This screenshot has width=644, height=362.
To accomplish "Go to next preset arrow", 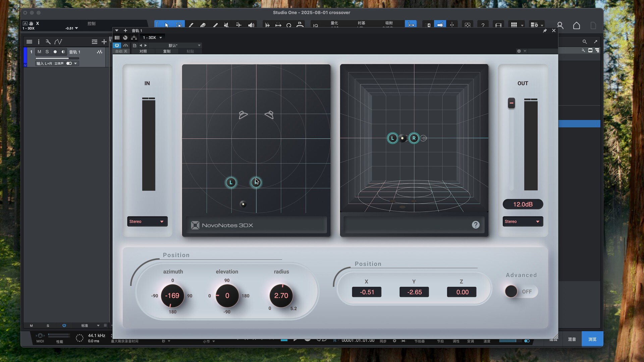I will (146, 45).
